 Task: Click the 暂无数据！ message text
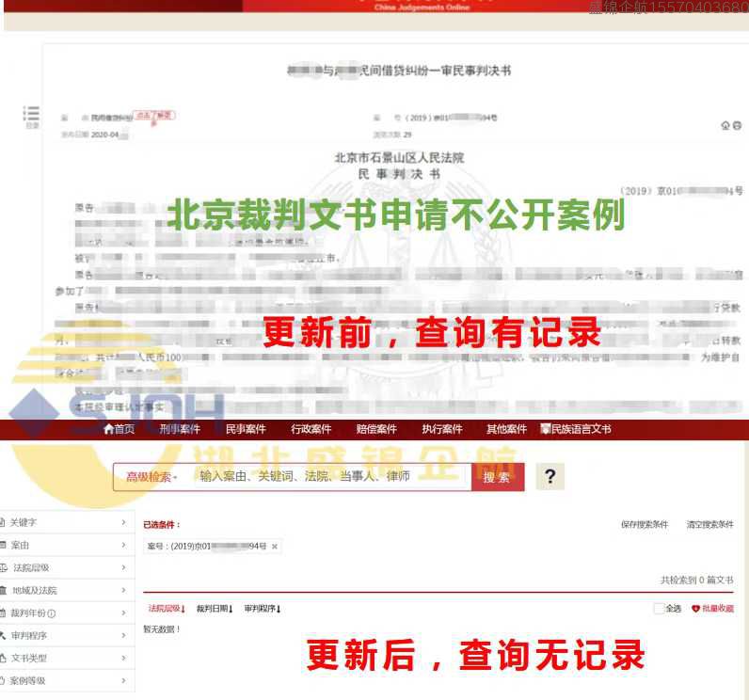(x=162, y=629)
